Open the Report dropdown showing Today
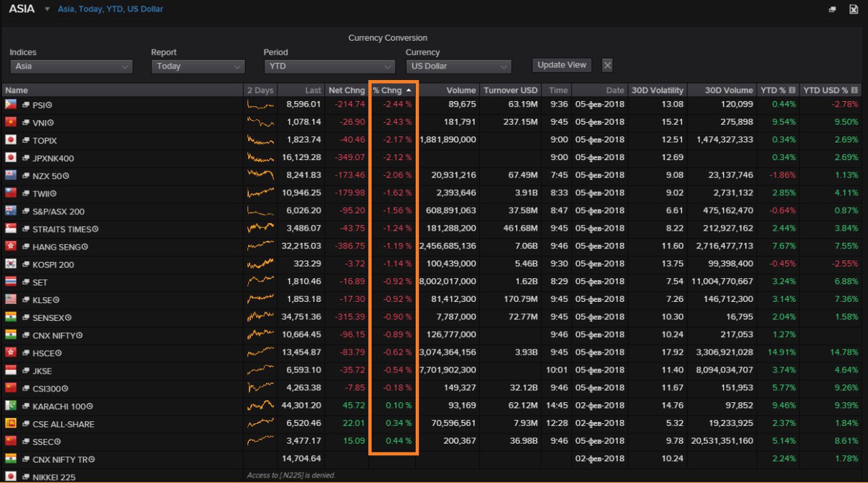The width and height of the screenshot is (868, 483). (x=198, y=66)
